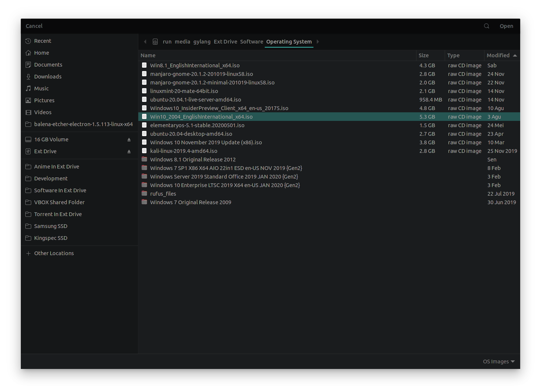
Task: Click the 16 GB Volume drive icon
Action: 28,139
